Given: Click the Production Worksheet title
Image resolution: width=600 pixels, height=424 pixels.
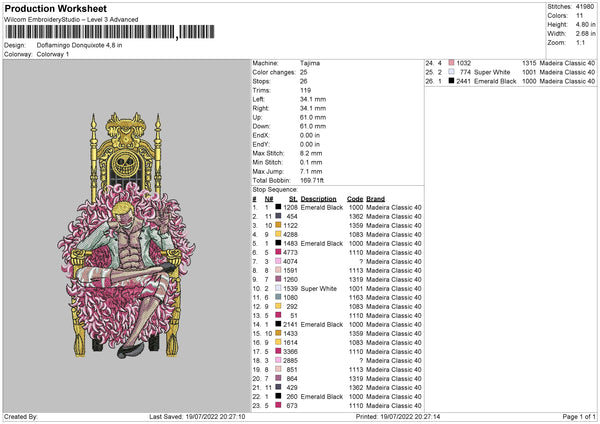Looking at the screenshot, I should [x=56, y=8].
